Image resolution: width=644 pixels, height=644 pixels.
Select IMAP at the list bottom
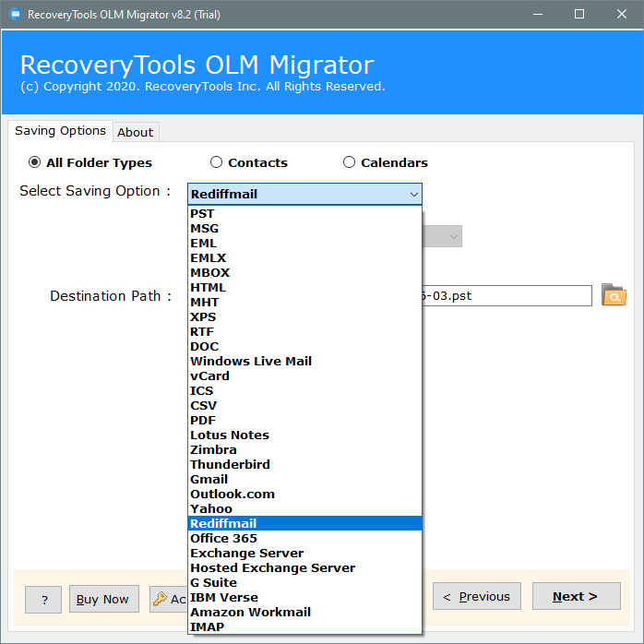pos(304,627)
